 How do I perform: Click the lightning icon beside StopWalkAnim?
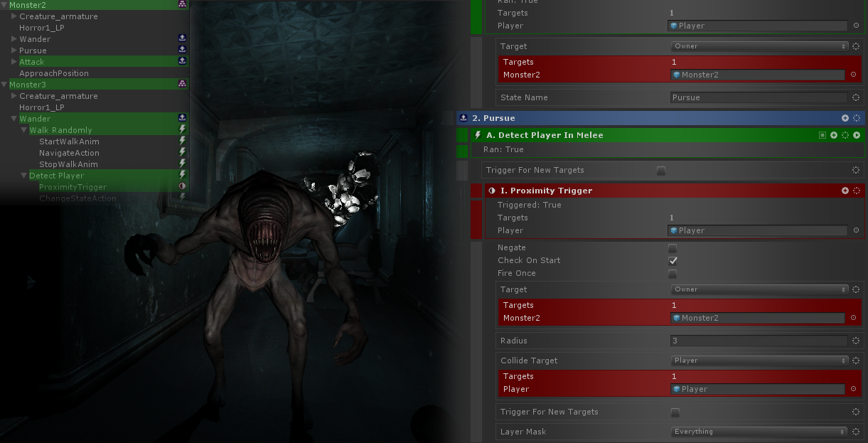pyautogui.click(x=182, y=164)
